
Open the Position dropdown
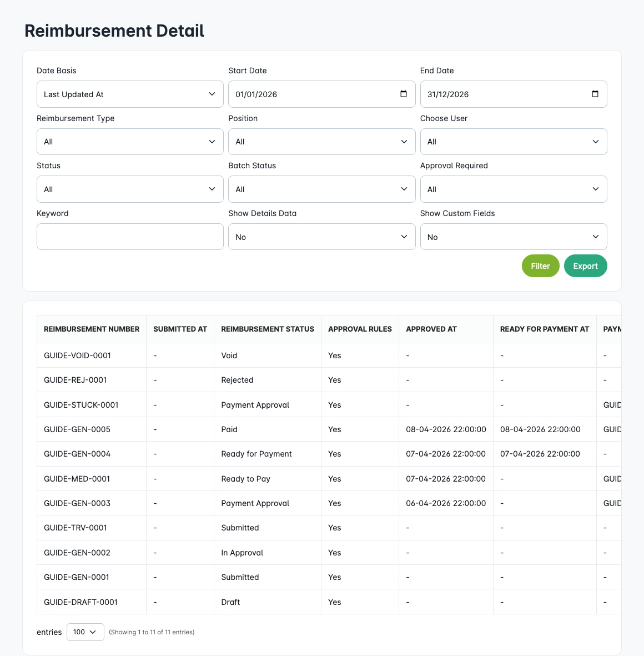click(321, 142)
